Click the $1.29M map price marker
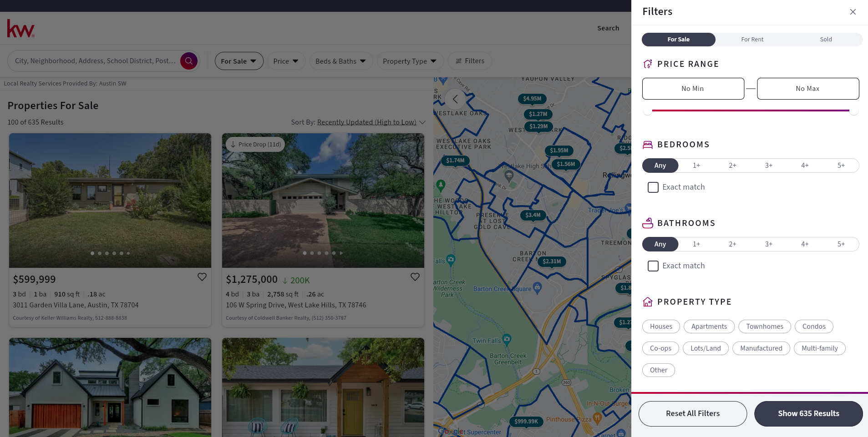Viewport: 868px width, 437px height. coord(538,126)
